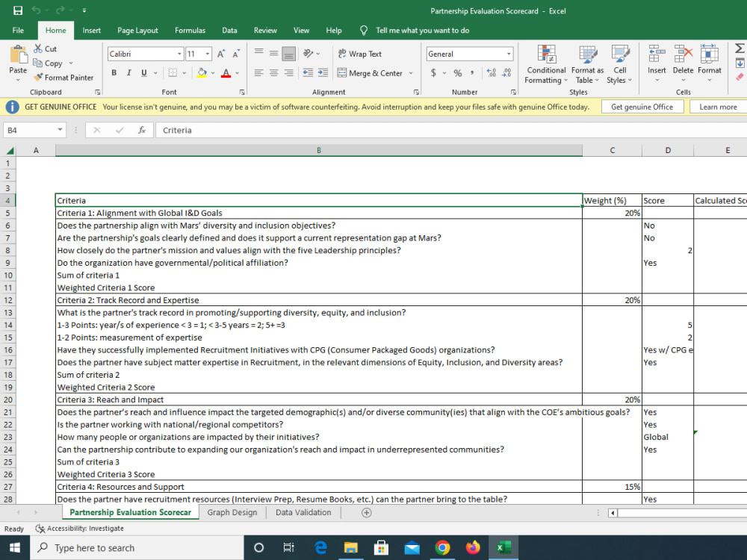Apply red Font Color swatch
The image size is (747, 560).
pyautogui.click(x=226, y=73)
